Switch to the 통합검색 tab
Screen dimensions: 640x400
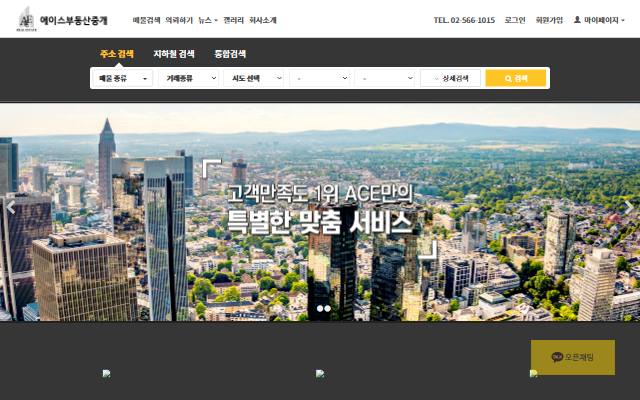(x=230, y=54)
